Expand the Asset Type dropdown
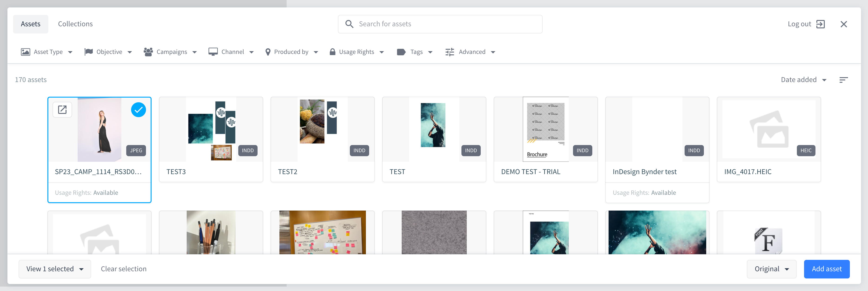 pyautogui.click(x=47, y=52)
